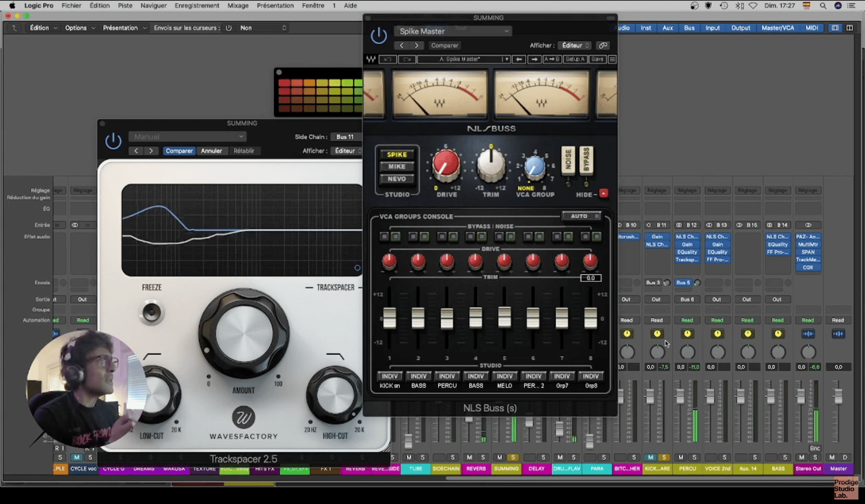This screenshot has height=504, width=865.
Task: Toggle the sends-on-faders power icon
Action: pyautogui.click(x=228, y=28)
